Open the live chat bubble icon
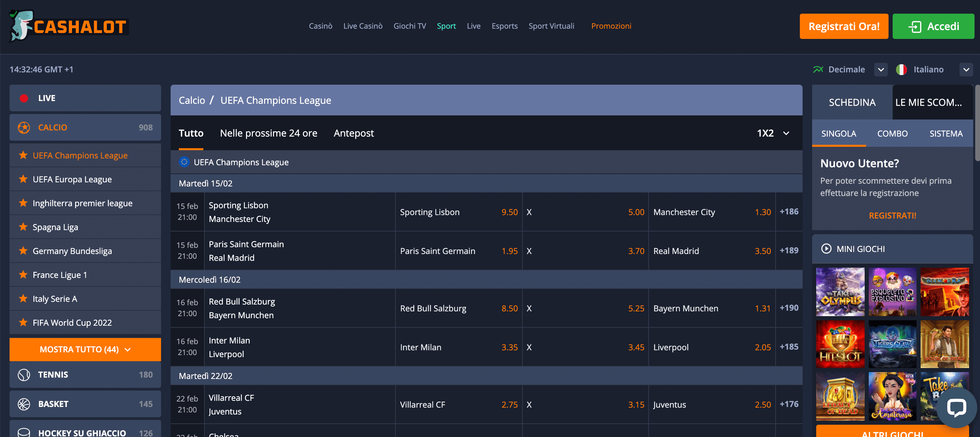The height and width of the screenshot is (437, 980). click(x=956, y=408)
